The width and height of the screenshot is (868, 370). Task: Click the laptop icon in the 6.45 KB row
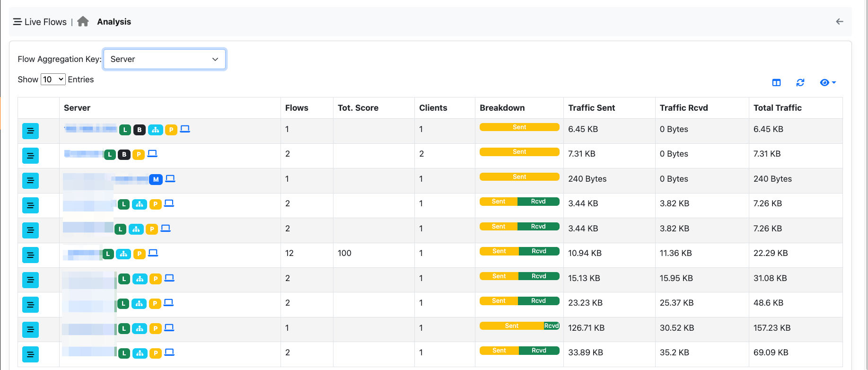click(x=185, y=129)
